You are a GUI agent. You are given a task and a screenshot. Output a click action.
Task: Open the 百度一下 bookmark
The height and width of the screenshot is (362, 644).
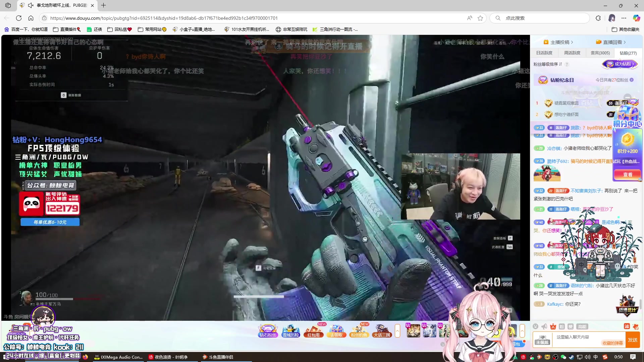(x=26, y=29)
